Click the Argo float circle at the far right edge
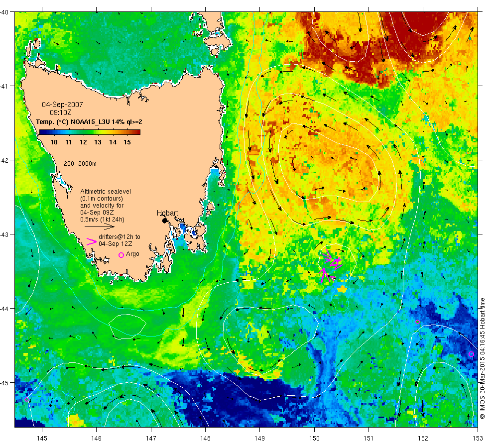Viewport: 488px width, 448px height. (471, 354)
